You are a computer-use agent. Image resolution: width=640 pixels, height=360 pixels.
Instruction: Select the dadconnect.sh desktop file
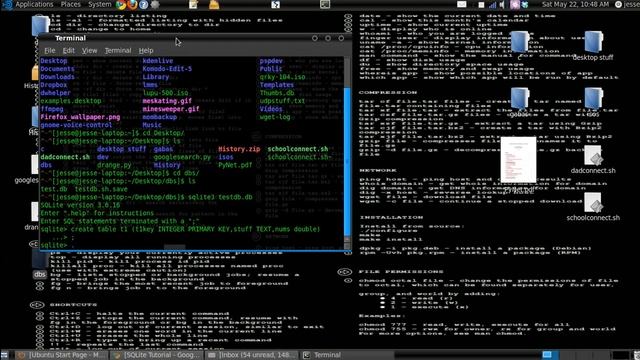tap(593, 160)
